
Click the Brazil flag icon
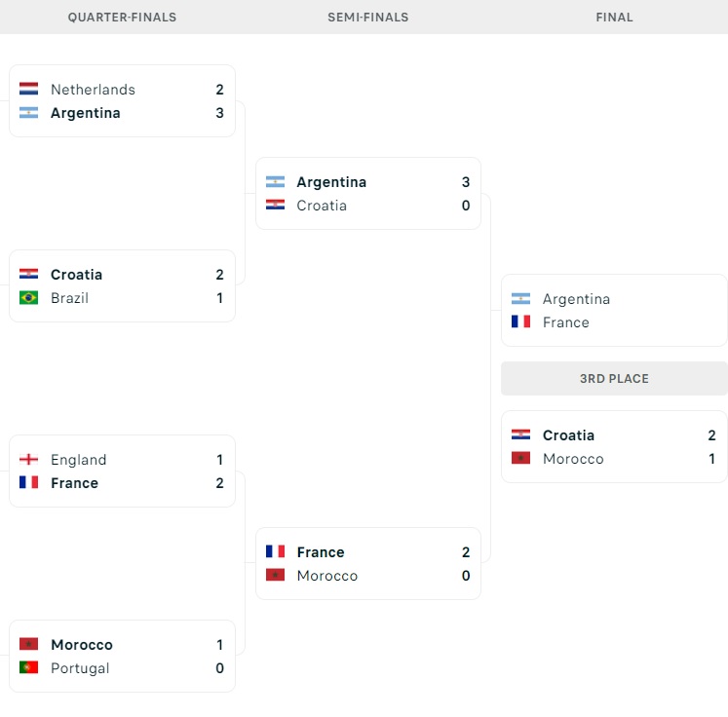[28, 298]
